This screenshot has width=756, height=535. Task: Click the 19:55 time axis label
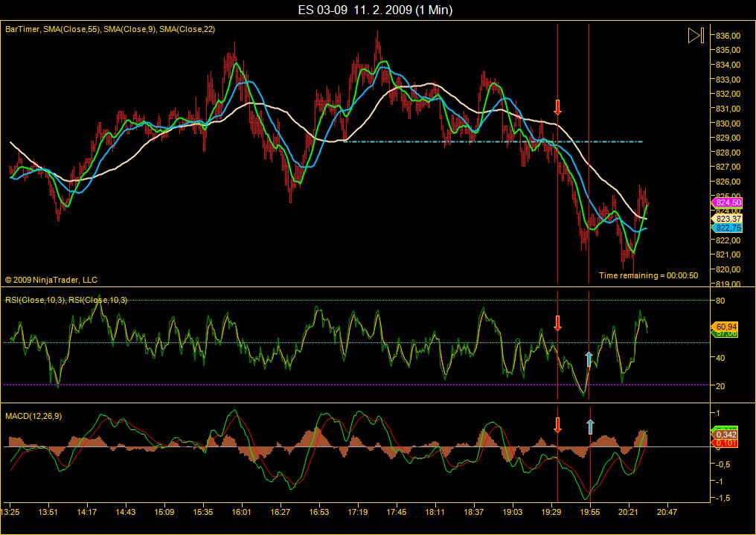pos(589,513)
